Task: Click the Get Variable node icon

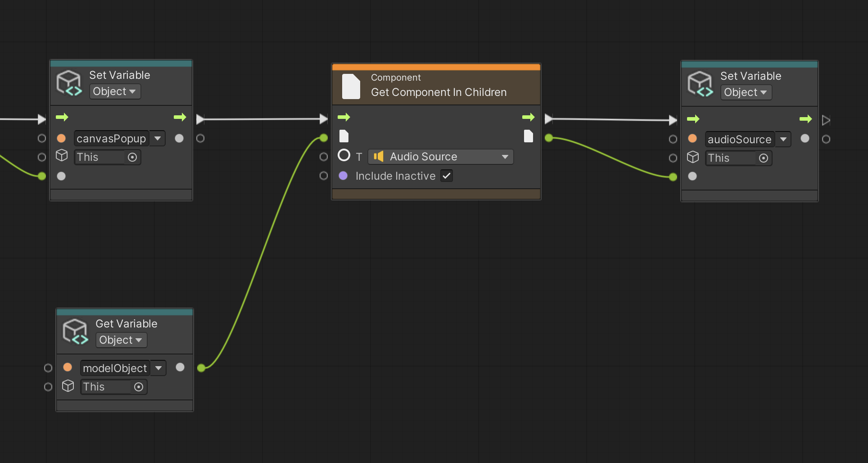Action: tap(75, 332)
